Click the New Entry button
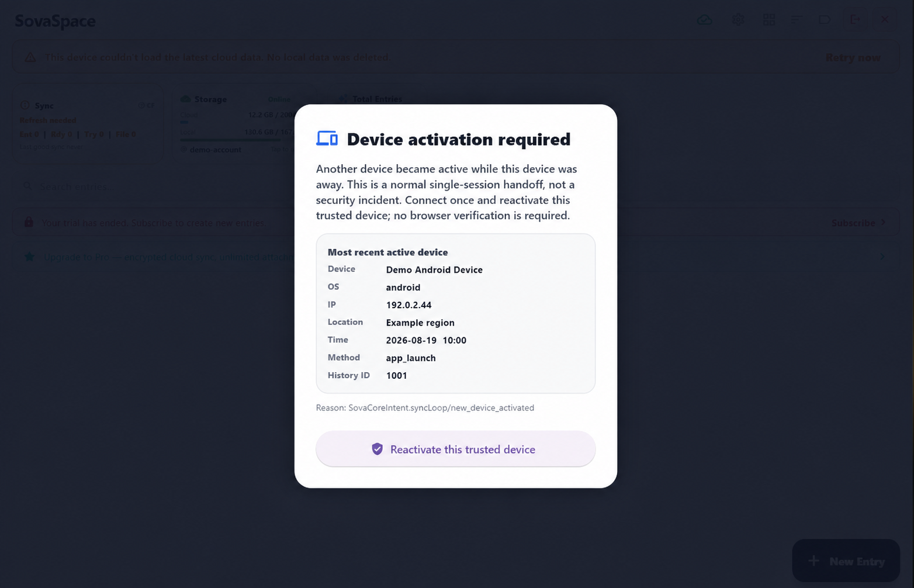The image size is (914, 588). (846, 561)
